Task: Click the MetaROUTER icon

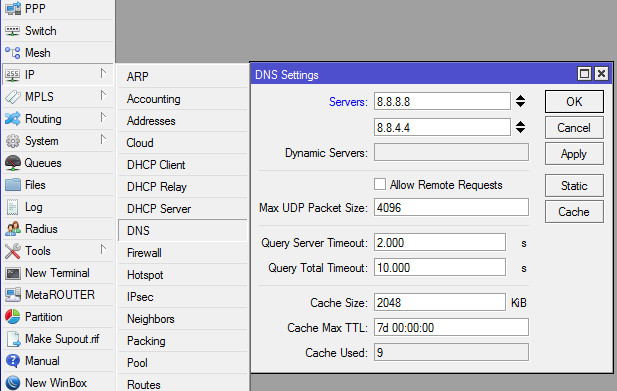Action: tap(13, 295)
